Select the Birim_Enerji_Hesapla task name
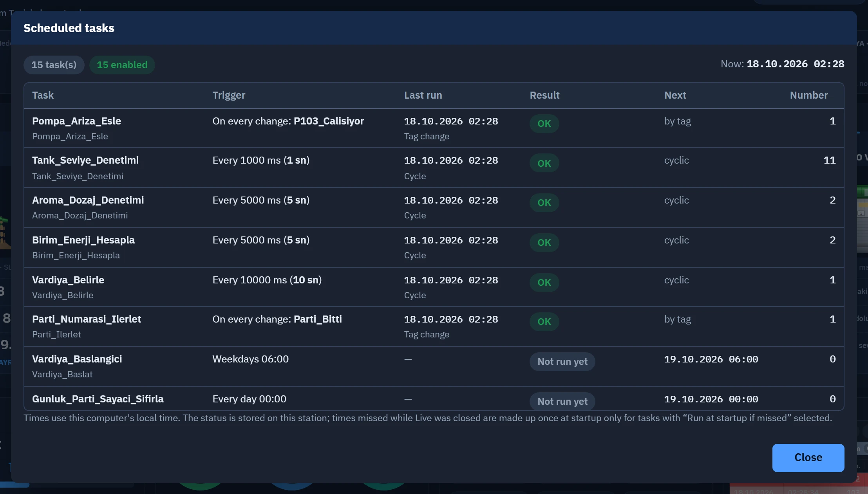Screen dimensions: 868x494 [83, 240]
